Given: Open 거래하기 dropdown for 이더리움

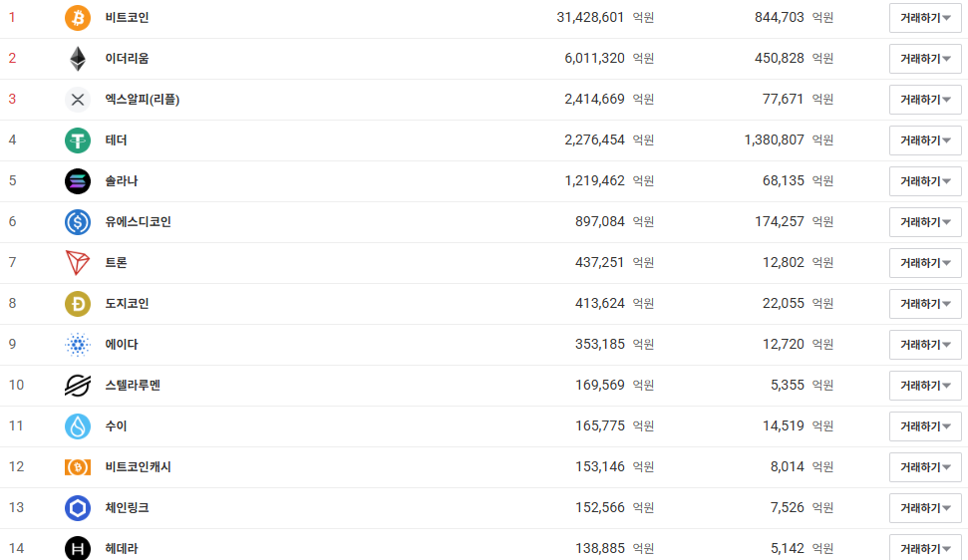Looking at the screenshot, I should pos(925,59).
